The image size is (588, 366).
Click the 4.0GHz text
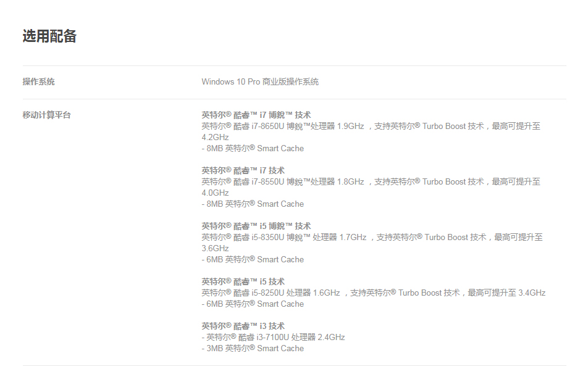[x=215, y=193]
